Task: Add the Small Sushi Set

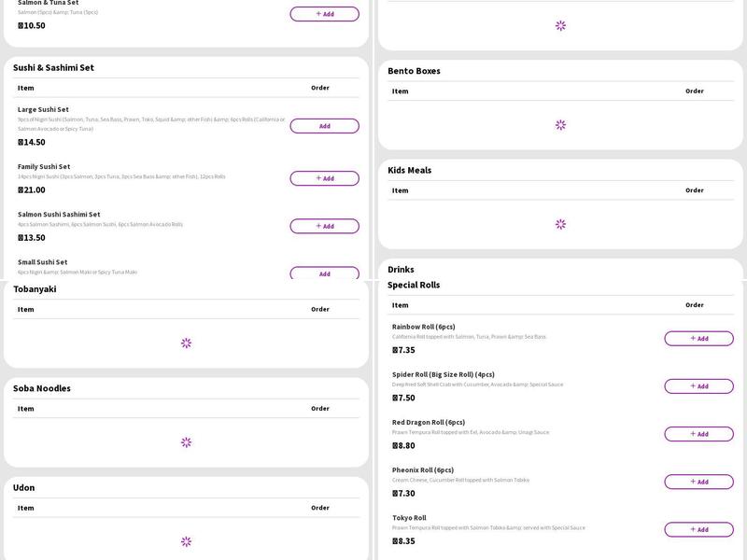Action: point(324,273)
